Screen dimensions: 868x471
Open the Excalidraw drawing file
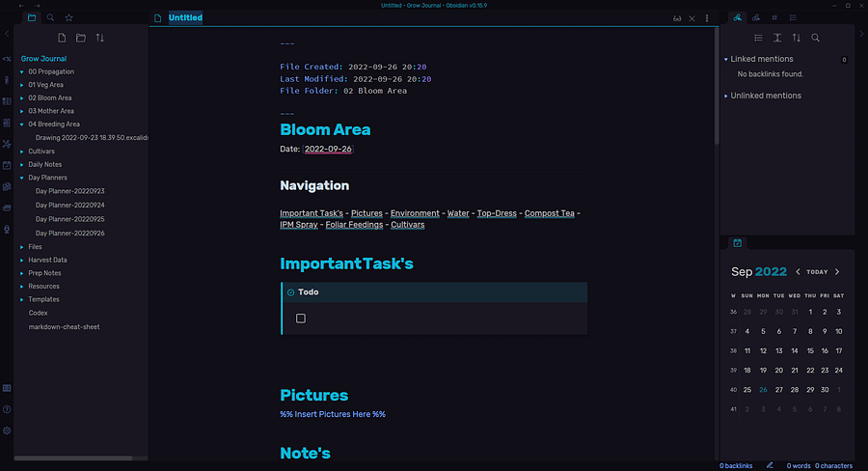(92, 138)
